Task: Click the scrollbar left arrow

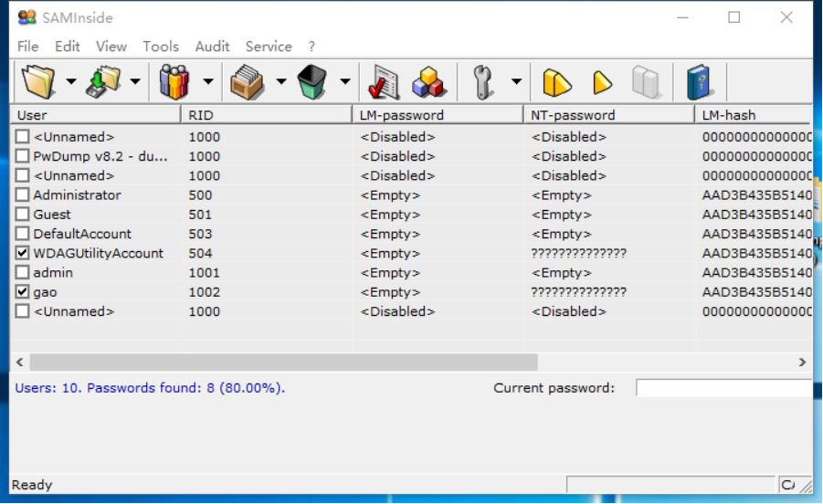Action: click(20, 362)
